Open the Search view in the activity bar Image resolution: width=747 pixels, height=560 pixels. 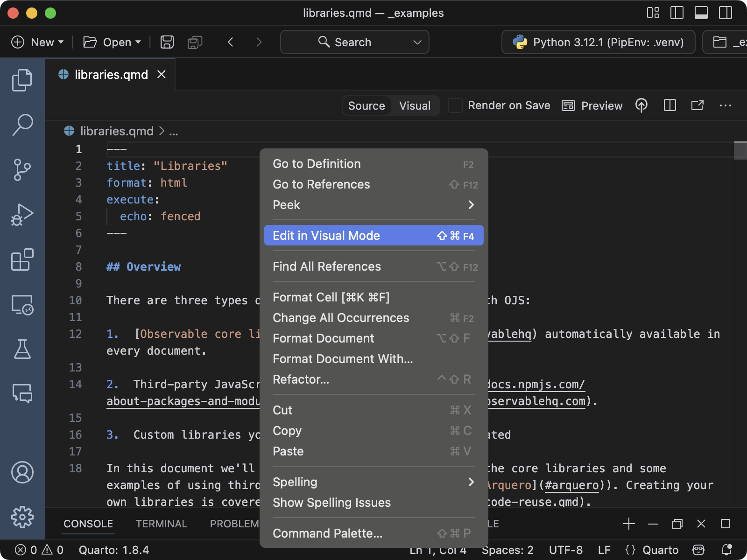(22, 125)
